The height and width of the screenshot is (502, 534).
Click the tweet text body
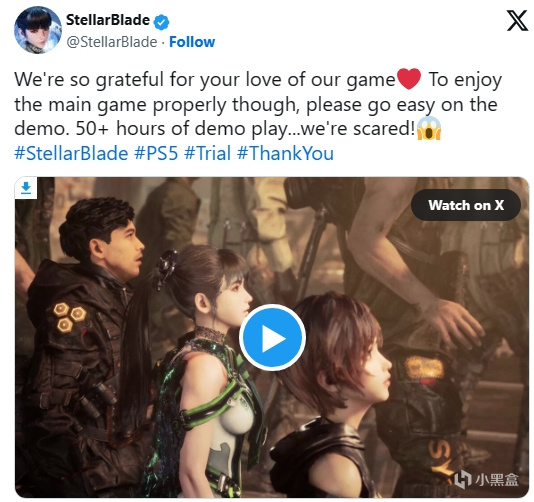click(259, 104)
